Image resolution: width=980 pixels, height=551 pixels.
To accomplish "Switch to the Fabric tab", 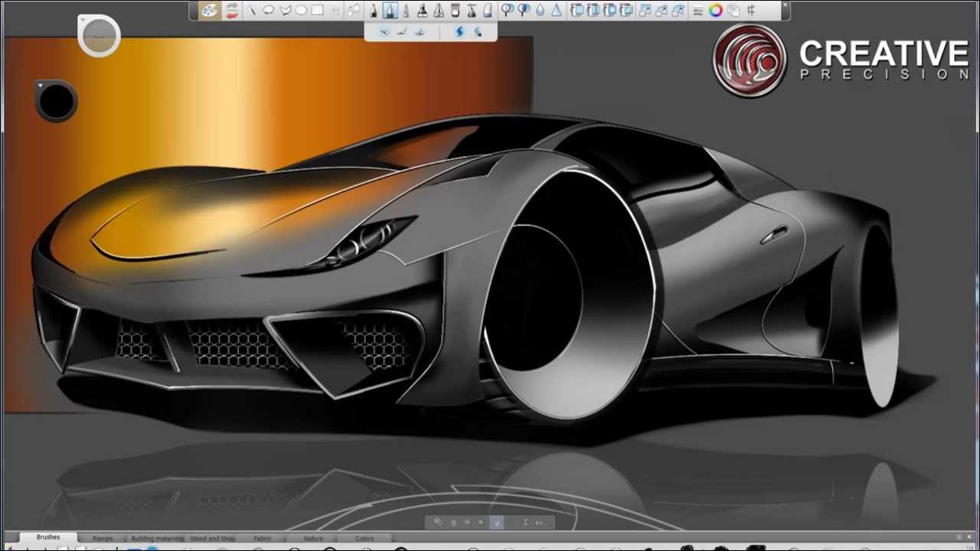I will pyautogui.click(x=263, y=538).
